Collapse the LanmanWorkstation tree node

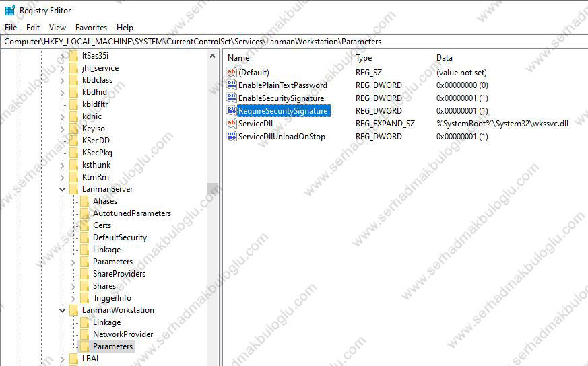click(63, 310)
